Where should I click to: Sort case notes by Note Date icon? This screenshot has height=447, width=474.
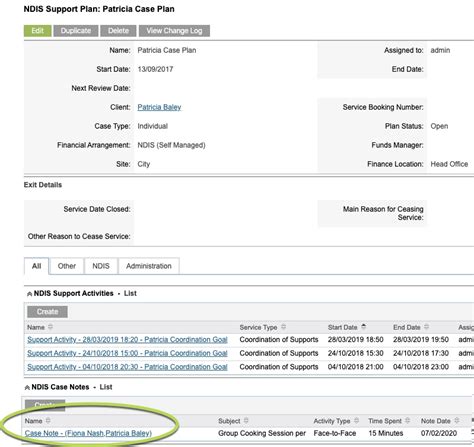pyautogui.click(x=457, y=421)
